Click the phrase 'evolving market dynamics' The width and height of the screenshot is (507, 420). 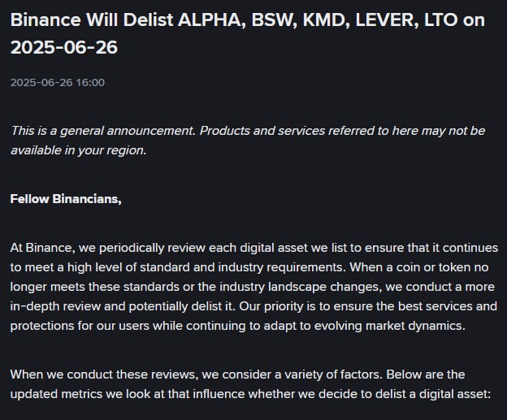click(x=390, y=326)
